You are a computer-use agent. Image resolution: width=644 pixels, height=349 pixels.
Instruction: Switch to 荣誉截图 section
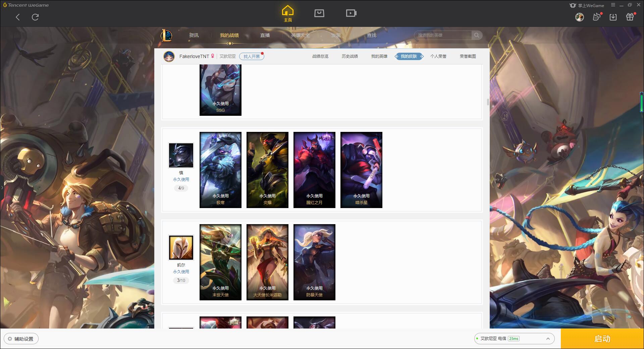coord(468,56)
